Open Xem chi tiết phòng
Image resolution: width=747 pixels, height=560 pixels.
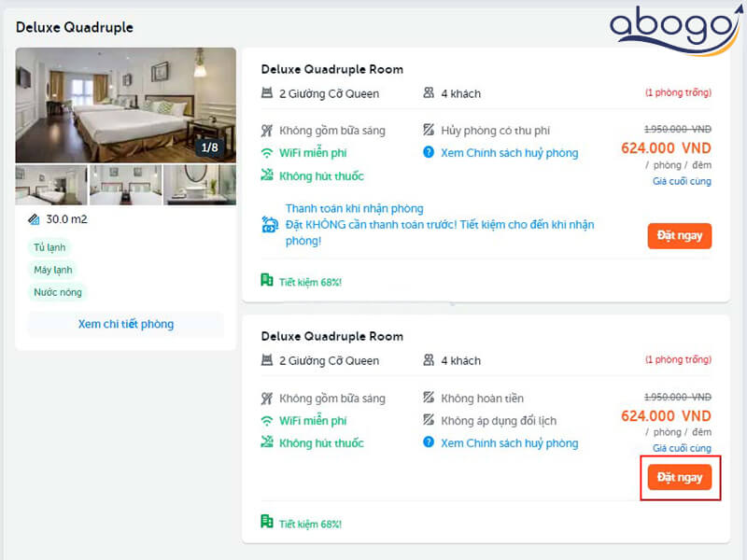pos(125,324)
